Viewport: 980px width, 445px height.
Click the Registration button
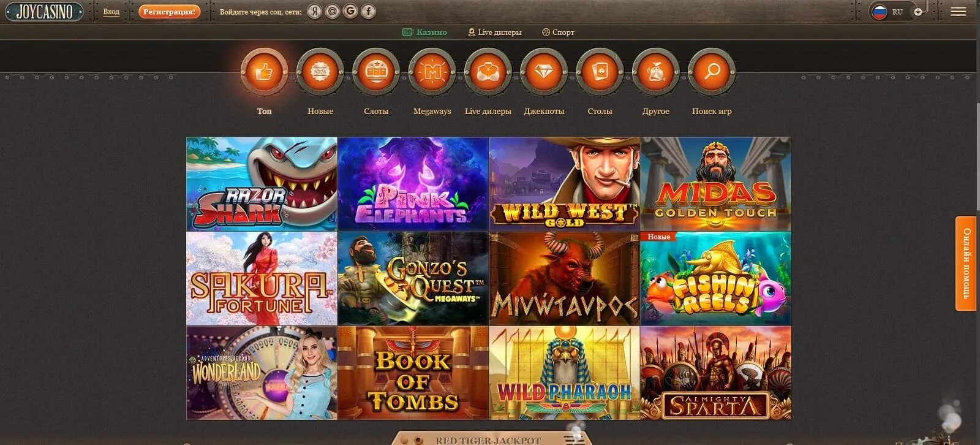(169, 12)
